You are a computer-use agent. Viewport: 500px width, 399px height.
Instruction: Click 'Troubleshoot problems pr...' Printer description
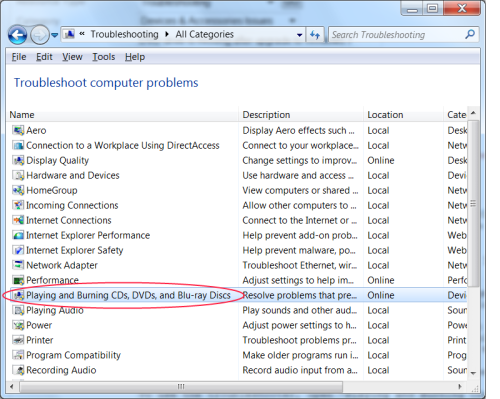(x=299, y=340)
